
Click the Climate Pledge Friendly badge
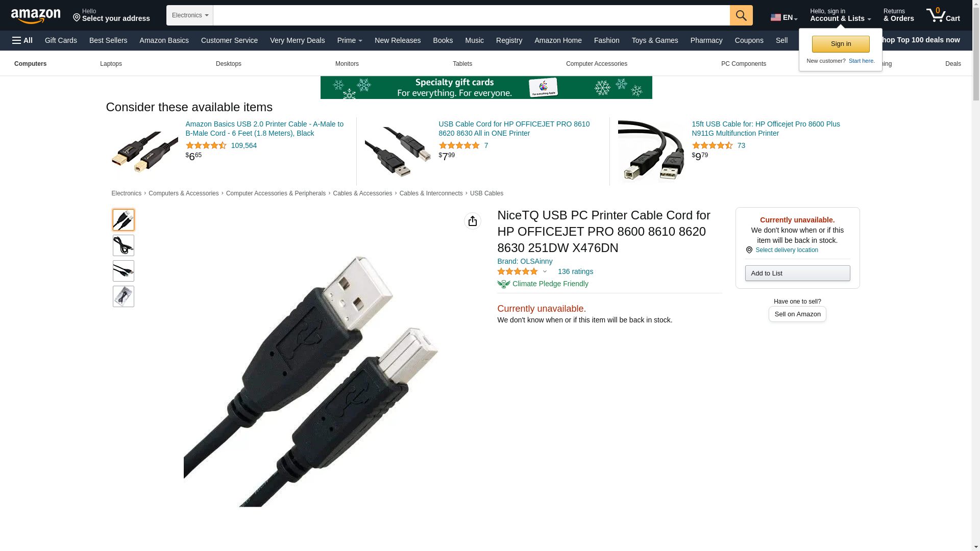tap(543, 284)
